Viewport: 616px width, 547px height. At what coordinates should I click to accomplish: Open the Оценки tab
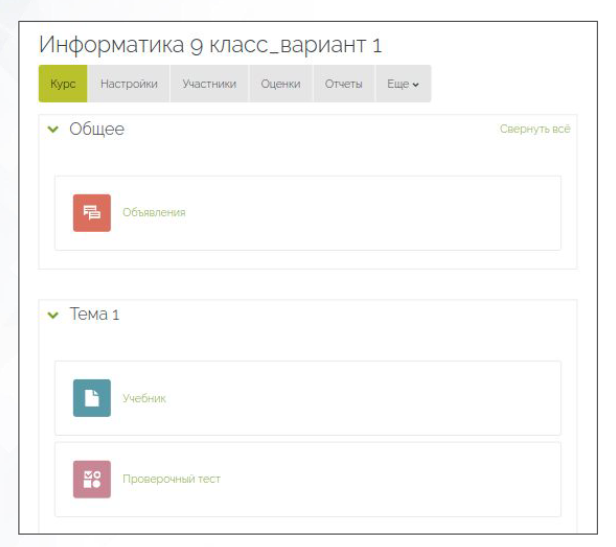pyautogui.click(x=280, y=85)
